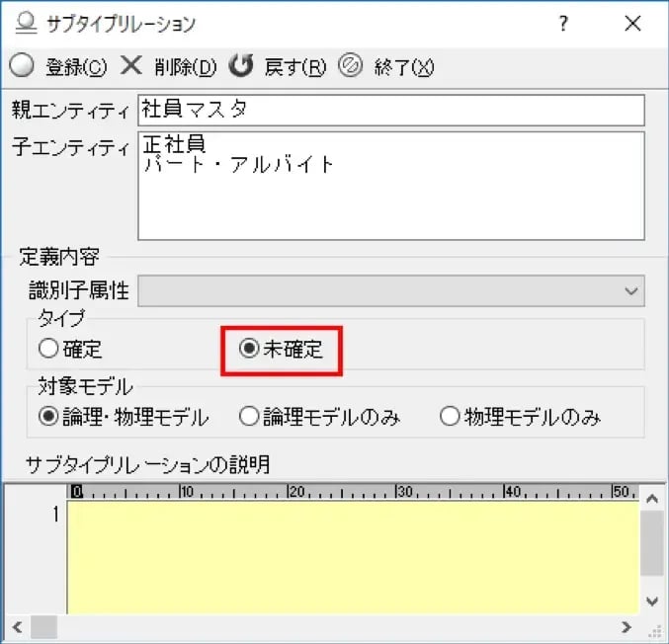Image resolution: width=669 pixels, height=644 pixels.
Task: Click the vertical scrollbar down arrow
Action: (651, 601)
